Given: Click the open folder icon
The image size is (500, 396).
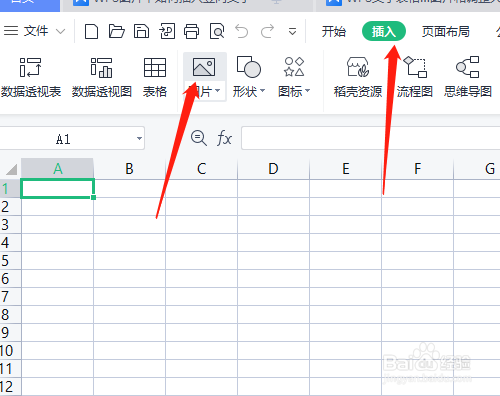Looking at the screenshot, I should click(117, 31).
